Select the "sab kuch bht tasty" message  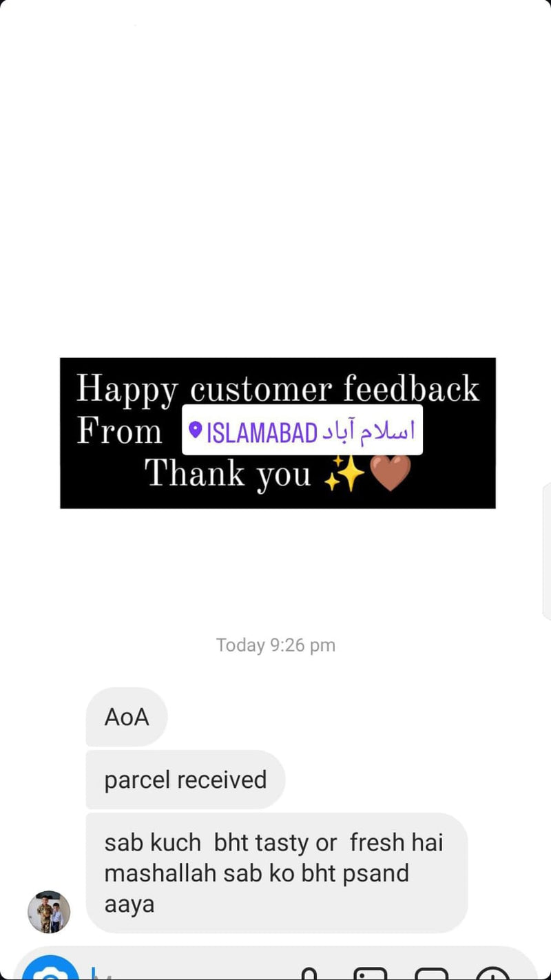[x=276, y=873]
